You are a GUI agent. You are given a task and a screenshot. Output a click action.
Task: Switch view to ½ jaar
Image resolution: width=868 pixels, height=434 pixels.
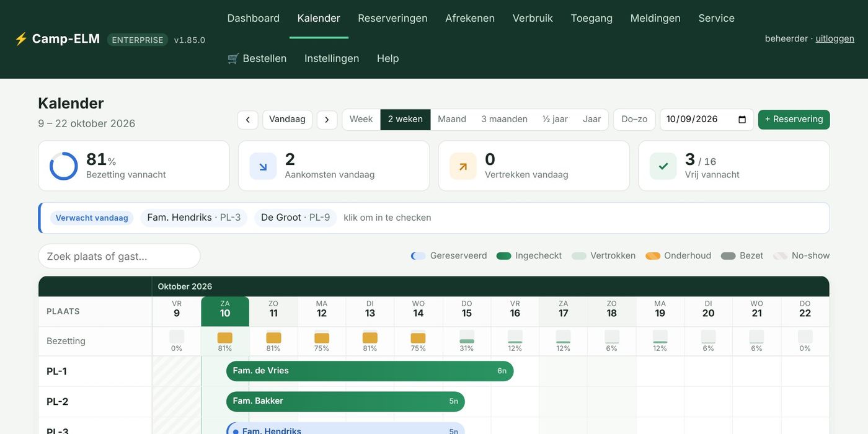[555, 119]
